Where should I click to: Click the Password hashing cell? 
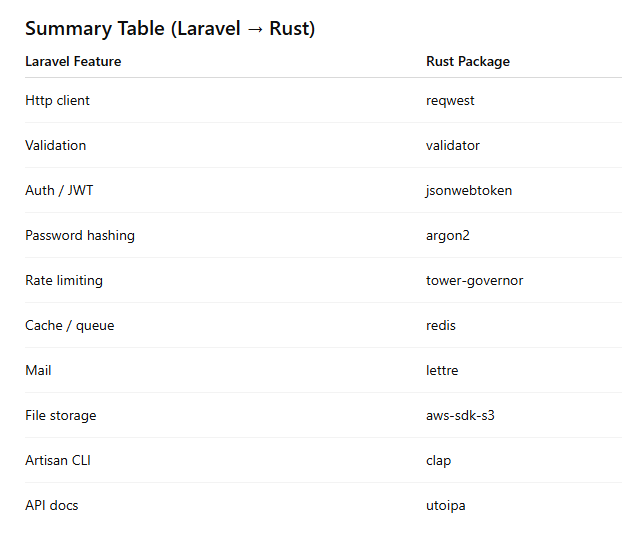[80, 235]
